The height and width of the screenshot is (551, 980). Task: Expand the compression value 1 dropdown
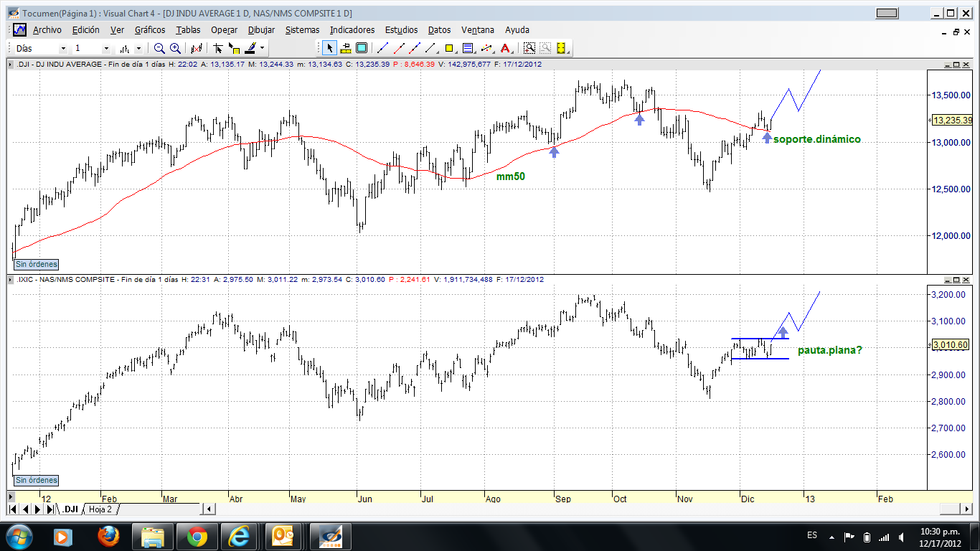coord(106,48)
